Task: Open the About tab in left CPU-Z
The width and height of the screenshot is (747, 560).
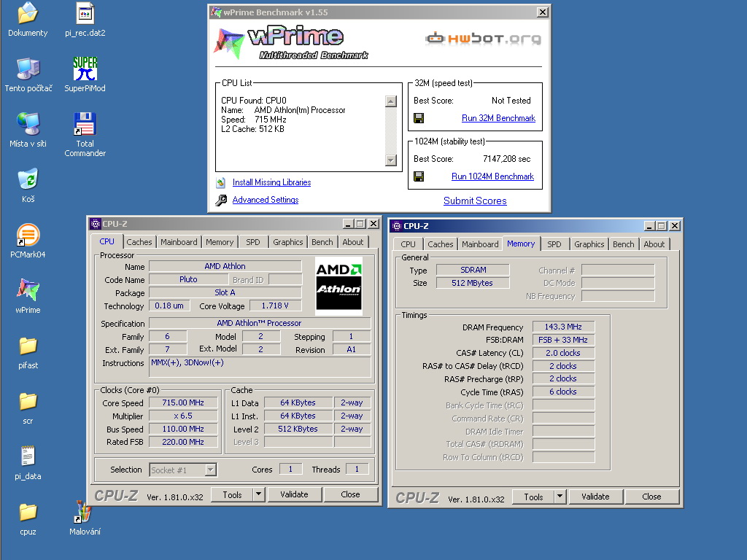Action: [x=352, y=242]
